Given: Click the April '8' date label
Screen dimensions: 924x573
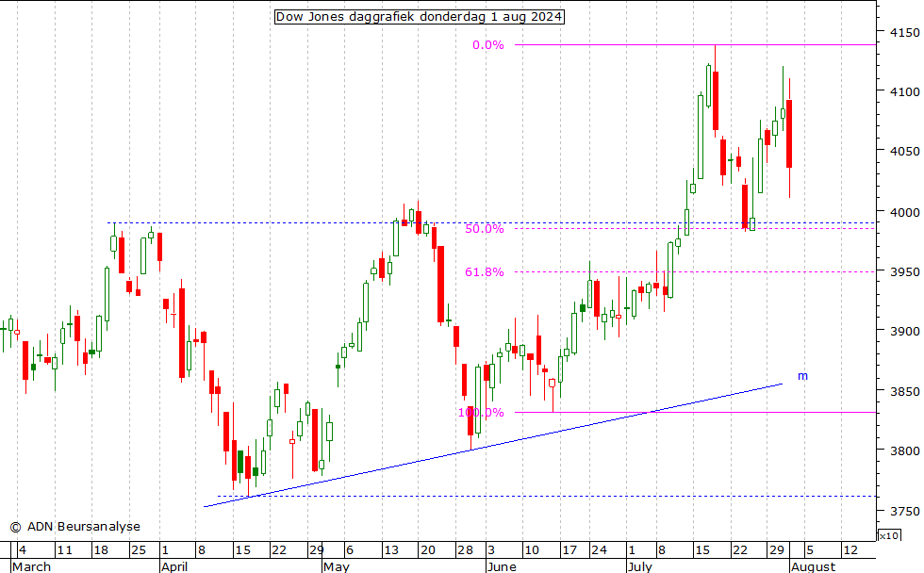Looking at the screenshot, I should (x=202, y=550).
